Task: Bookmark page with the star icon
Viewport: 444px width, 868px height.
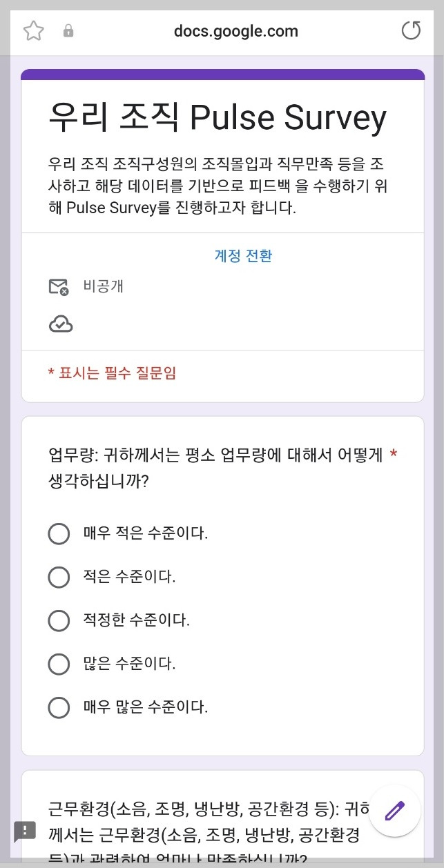Action: coord(33,31)
